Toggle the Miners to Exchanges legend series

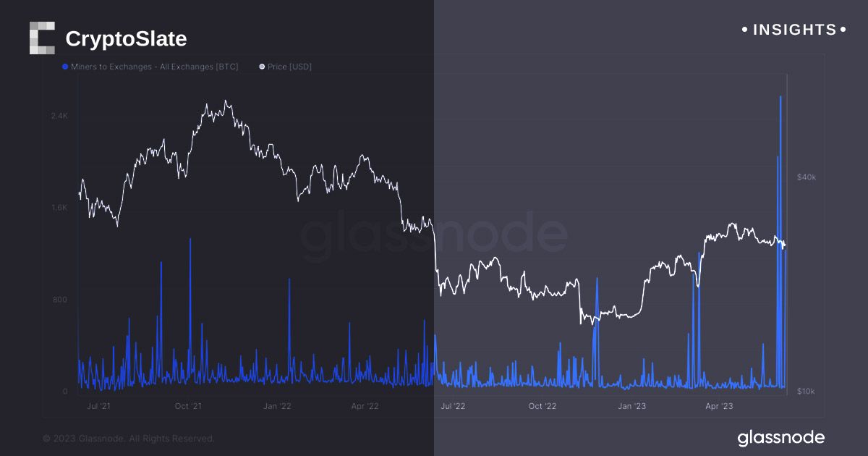click(x=154, y=67)
